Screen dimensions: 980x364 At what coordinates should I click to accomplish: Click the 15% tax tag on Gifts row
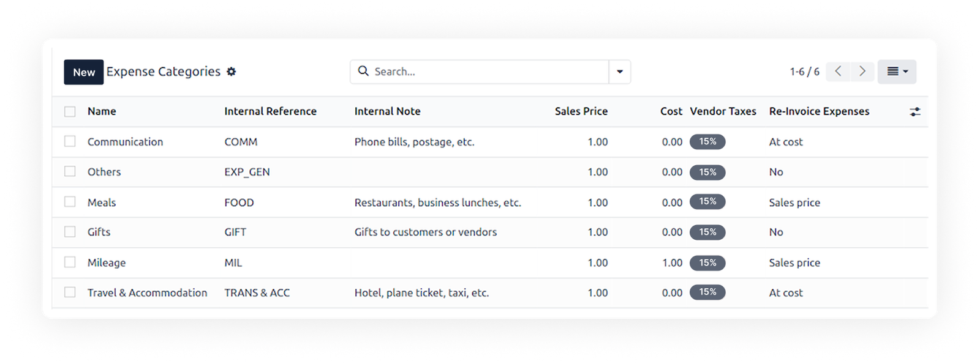pos(707,232)
